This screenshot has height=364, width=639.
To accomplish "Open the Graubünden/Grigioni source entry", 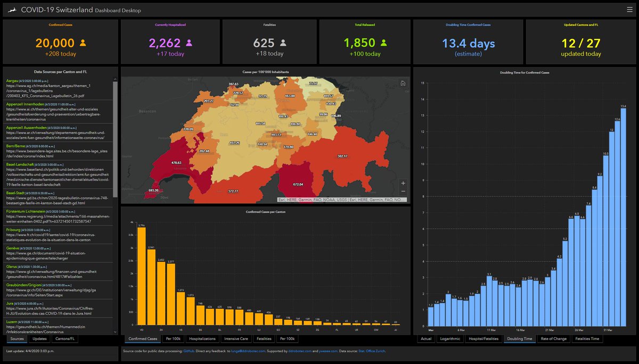I will [58, 291].
